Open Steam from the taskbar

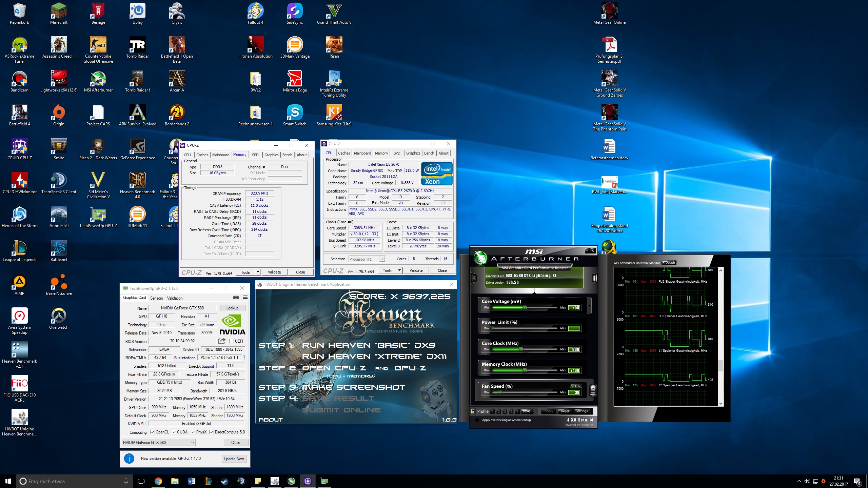tap(224, 481)
